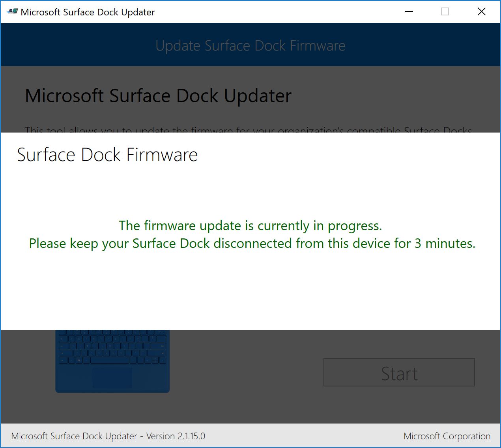The width and height of the screenshot is (501, 448).
Task: Close the Surface Dock Updater window
Action: pyautogui.click(x=481, y=12)
